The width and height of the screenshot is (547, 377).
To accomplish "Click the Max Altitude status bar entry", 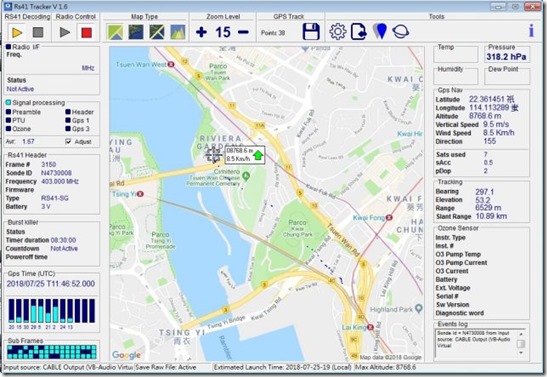I will [x=385, y=367].
